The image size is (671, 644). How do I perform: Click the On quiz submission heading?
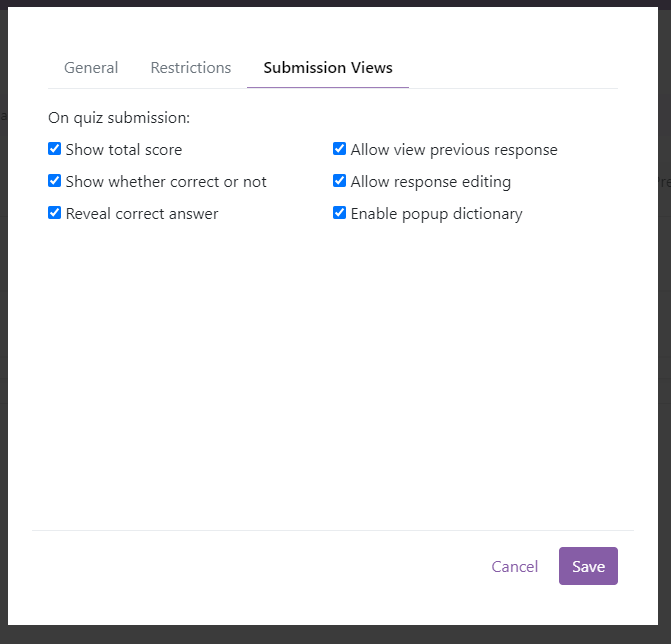(x=119, y=118)
